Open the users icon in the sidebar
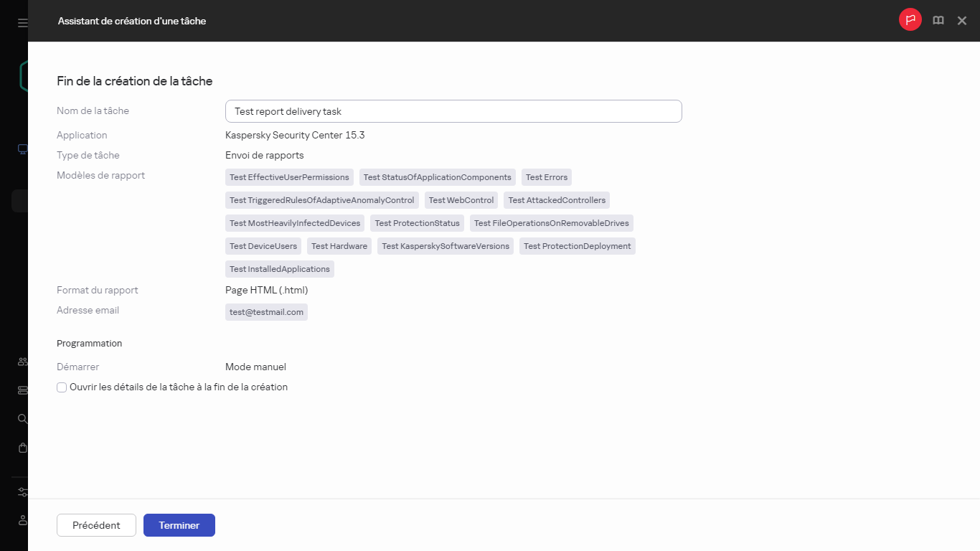 (22, 362)
